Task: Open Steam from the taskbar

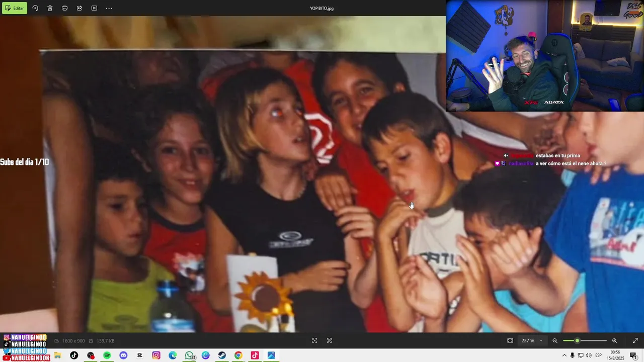Action: (222, 355)
